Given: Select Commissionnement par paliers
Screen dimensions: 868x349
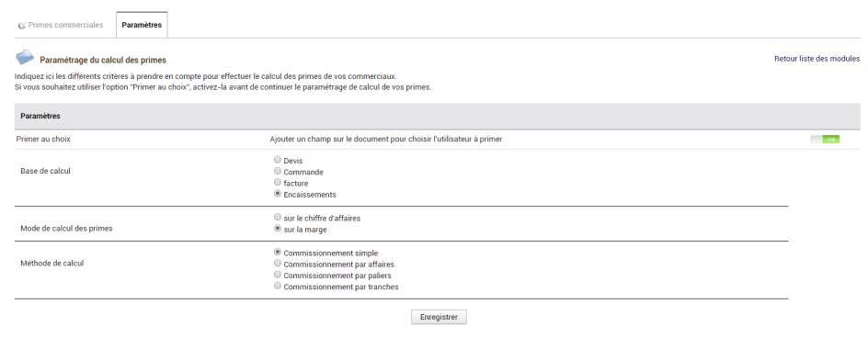Looking at the screenshot, I should pyautogui.click(x=278, y=275).
